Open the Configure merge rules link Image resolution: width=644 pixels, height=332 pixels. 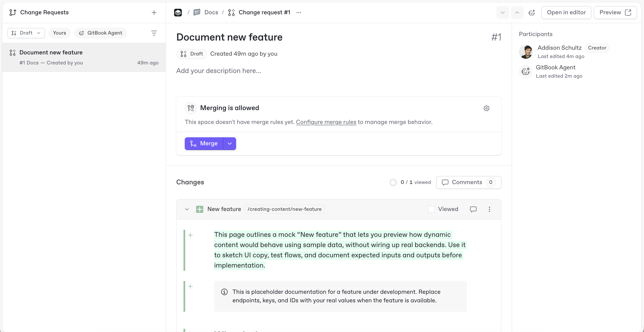click(326, 122)
